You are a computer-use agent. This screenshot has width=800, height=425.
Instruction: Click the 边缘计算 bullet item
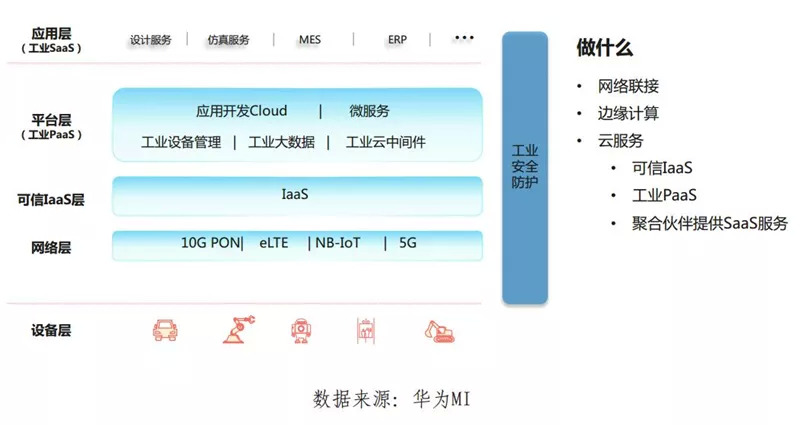628,113
